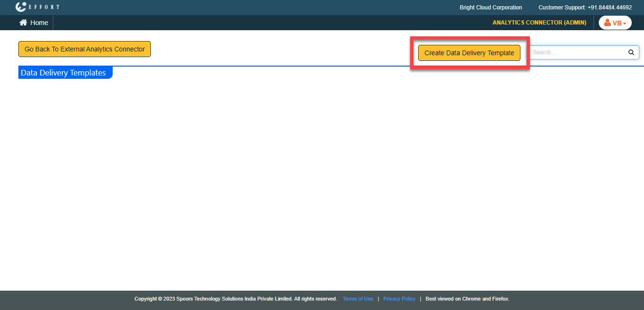Viewport: 644px width, 310px height.
Task: Click the Analytics Connector (Admin) label
Action: tap(539, 23)
